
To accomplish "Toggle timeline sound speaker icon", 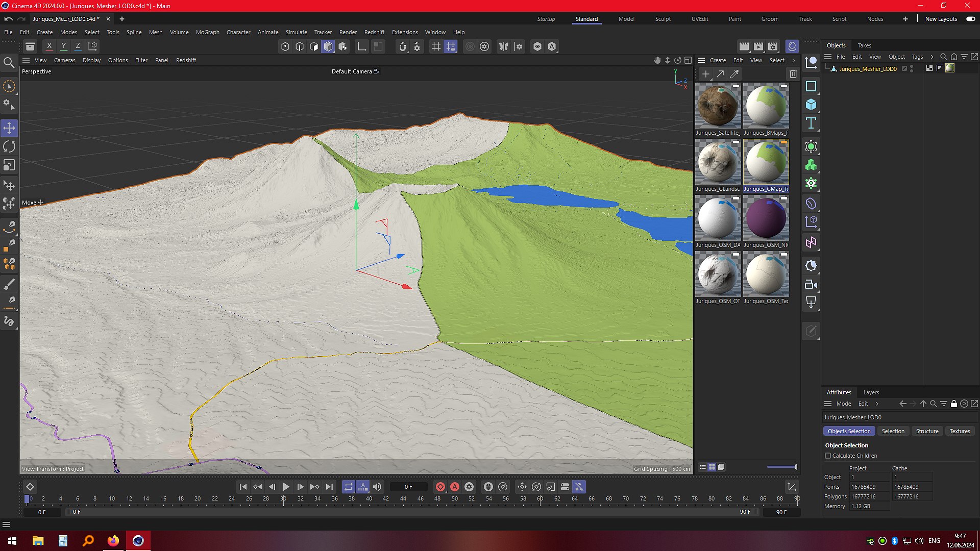I will tap(377, 487).
